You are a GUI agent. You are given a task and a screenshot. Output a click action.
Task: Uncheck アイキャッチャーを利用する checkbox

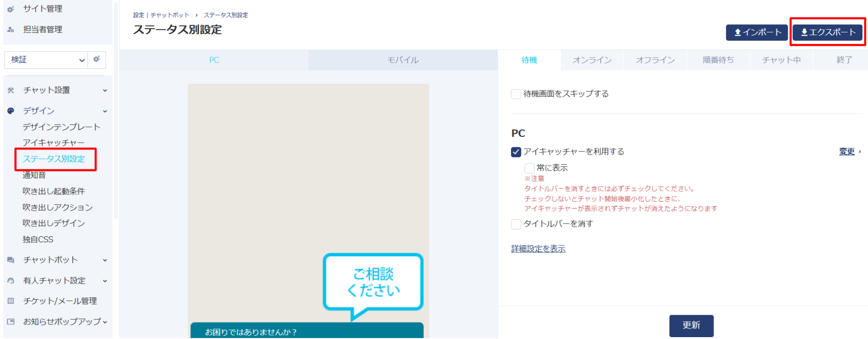[x=516, y=152]
